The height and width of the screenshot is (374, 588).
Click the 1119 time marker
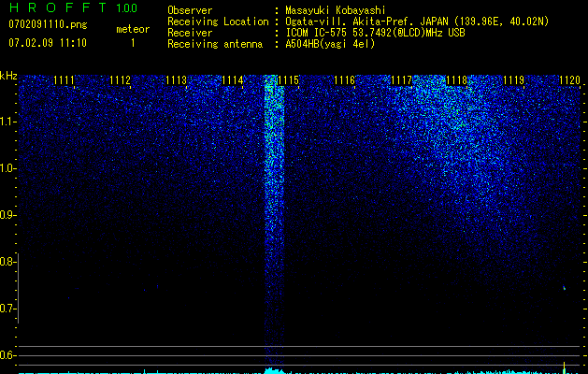pos(513,80)
